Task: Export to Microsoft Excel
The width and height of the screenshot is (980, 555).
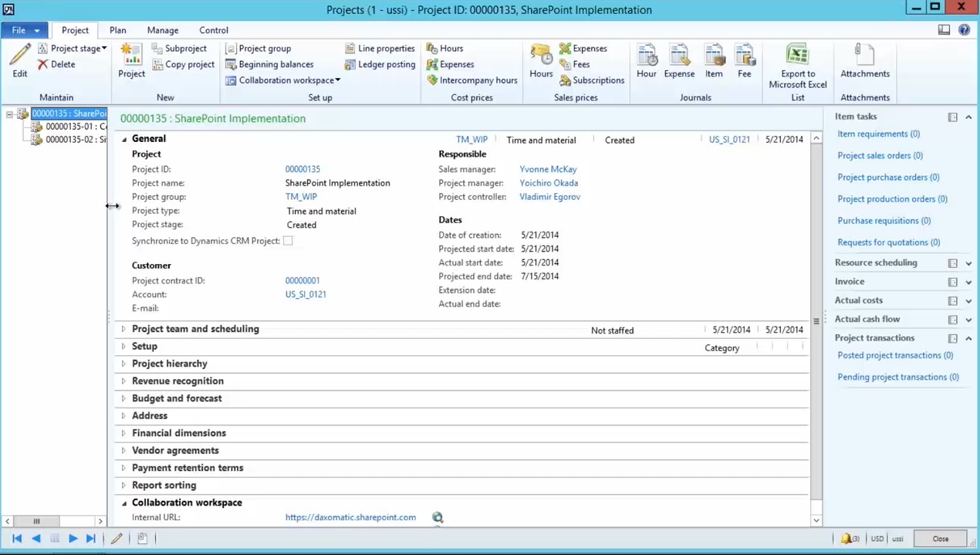Action: click(798, 66)
